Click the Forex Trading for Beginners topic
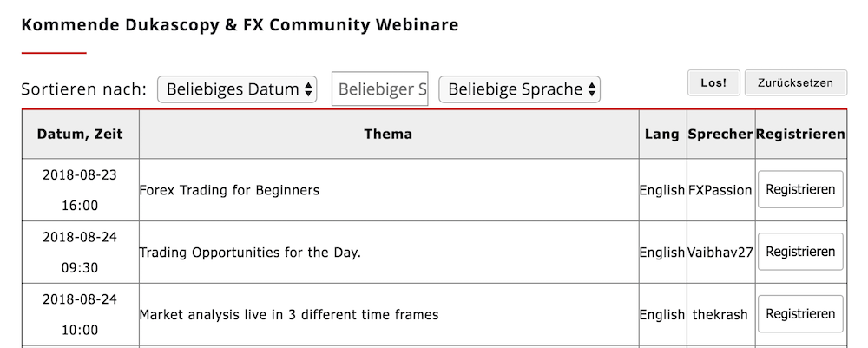Viewport: 868px width, 348px height. [x=229, y=190]
